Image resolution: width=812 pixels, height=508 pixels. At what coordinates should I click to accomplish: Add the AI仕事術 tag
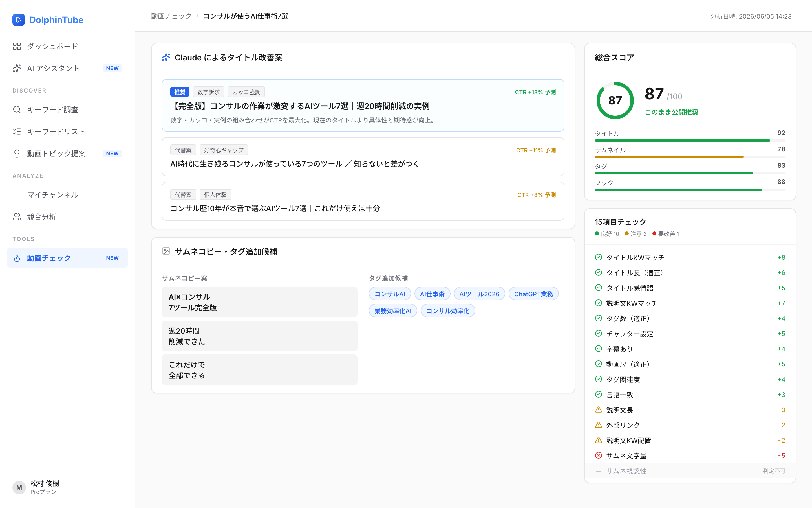[x=432, y=294]
